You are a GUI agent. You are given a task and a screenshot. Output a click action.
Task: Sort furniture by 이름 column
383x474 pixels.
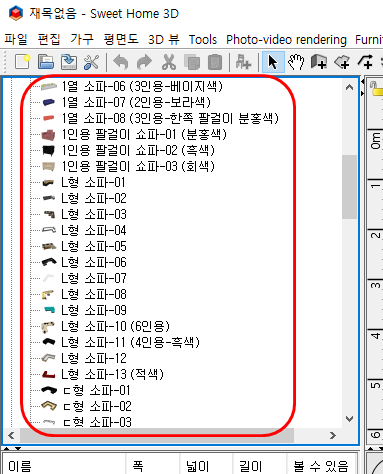pos(64,466)
